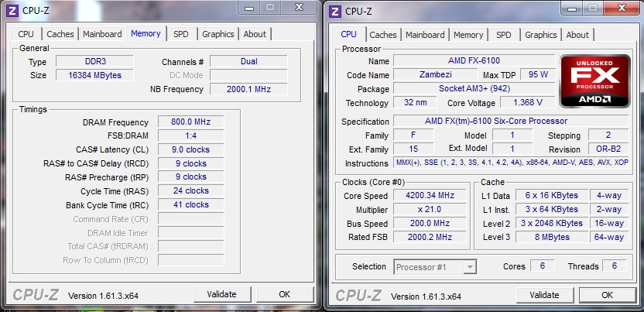The height and width of the screenshot is (312, 644).
Task: Open About tab in left window
Action: (x=255, y=34)
